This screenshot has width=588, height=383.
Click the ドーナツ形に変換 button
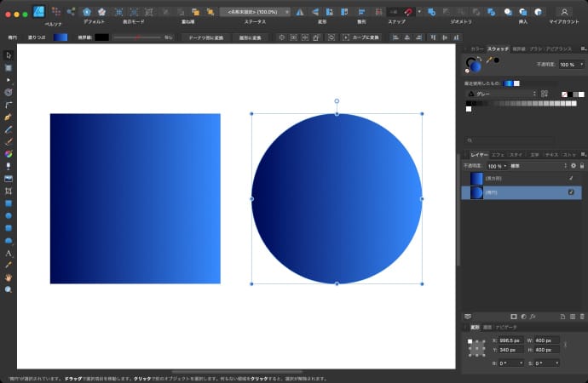pyautogui.click(x=206, y=37)
